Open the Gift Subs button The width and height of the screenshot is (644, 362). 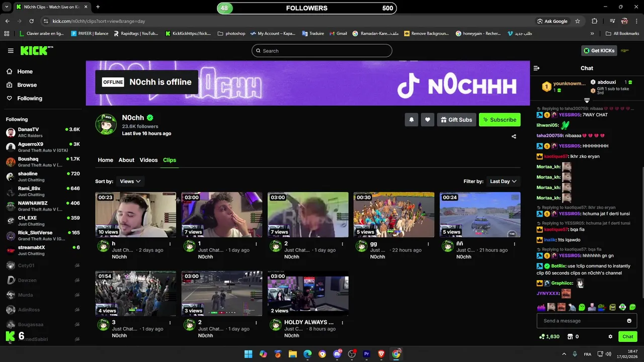(456, 120)
